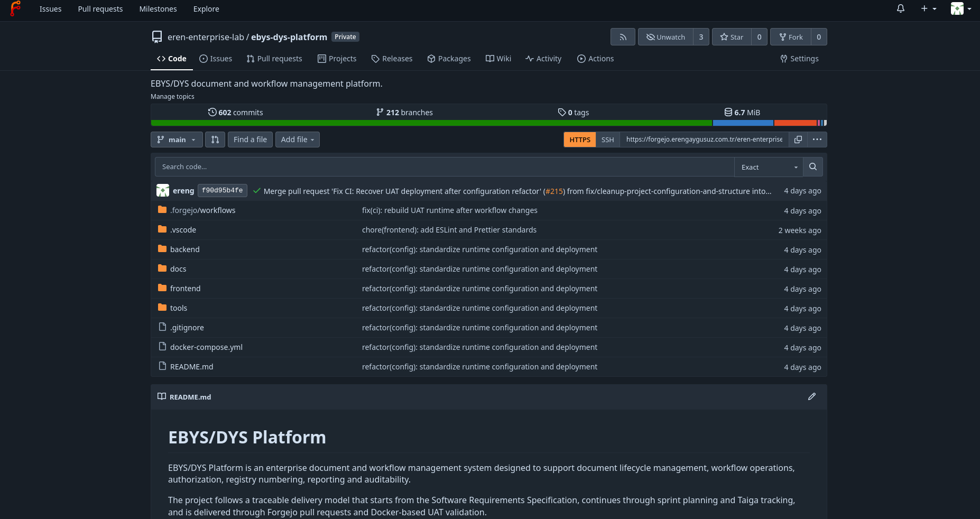Click the Fork button

click(x=791, y=37)
